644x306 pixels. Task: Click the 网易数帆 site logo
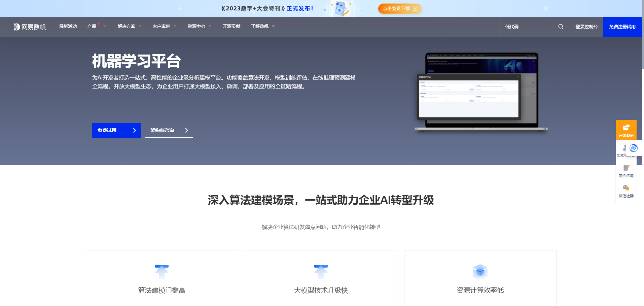pos(30,27)
